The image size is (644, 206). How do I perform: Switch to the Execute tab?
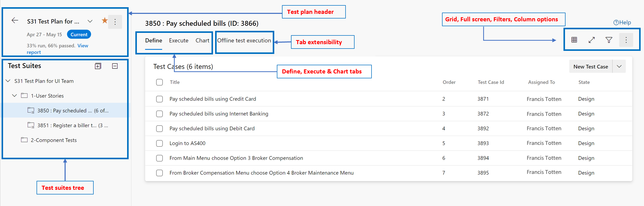179,41
